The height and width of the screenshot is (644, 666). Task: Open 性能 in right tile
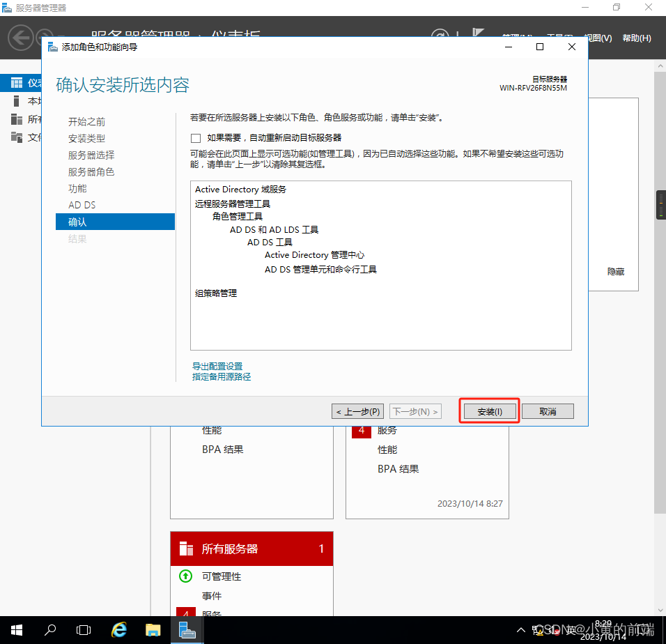387,450
